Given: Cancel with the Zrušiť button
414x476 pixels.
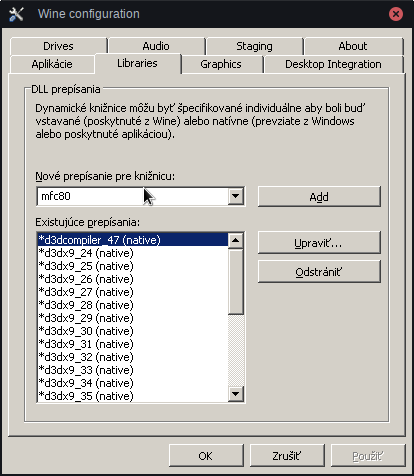Looking at the screenshot, I should coord(287,456).
